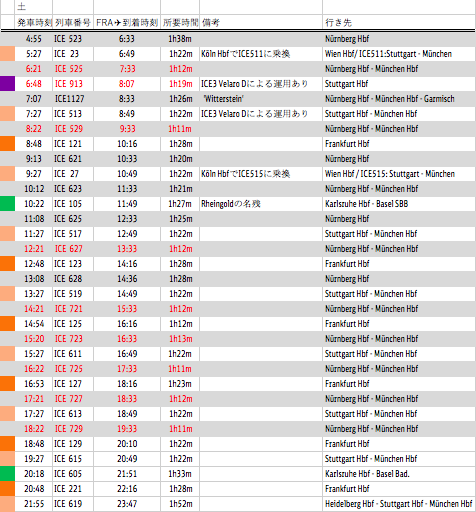Select duration cell 1h23m
Screen dimensions: 476x512
coord(180,384)
